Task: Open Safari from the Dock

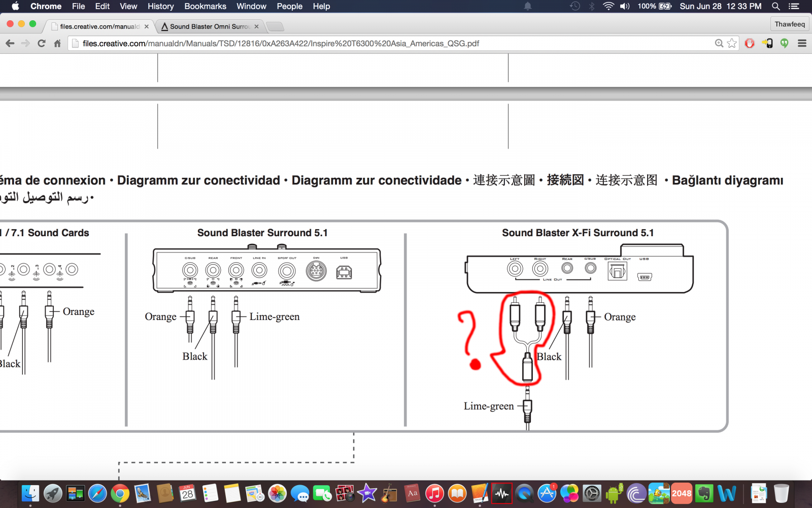Action: 97,493
